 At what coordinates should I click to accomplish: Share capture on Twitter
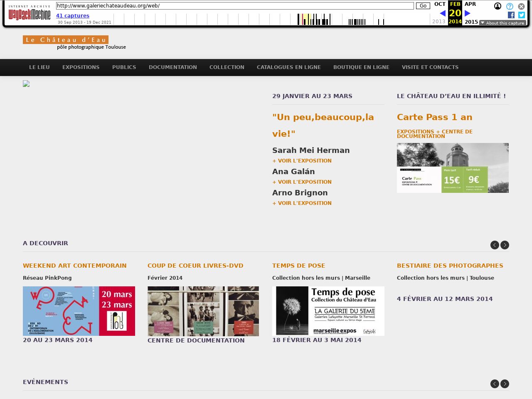521,15
